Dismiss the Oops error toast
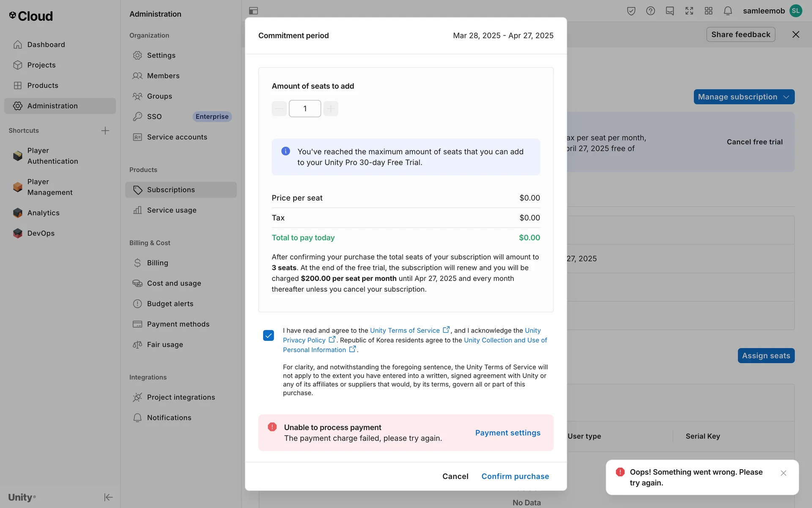 tap(783, 473)
